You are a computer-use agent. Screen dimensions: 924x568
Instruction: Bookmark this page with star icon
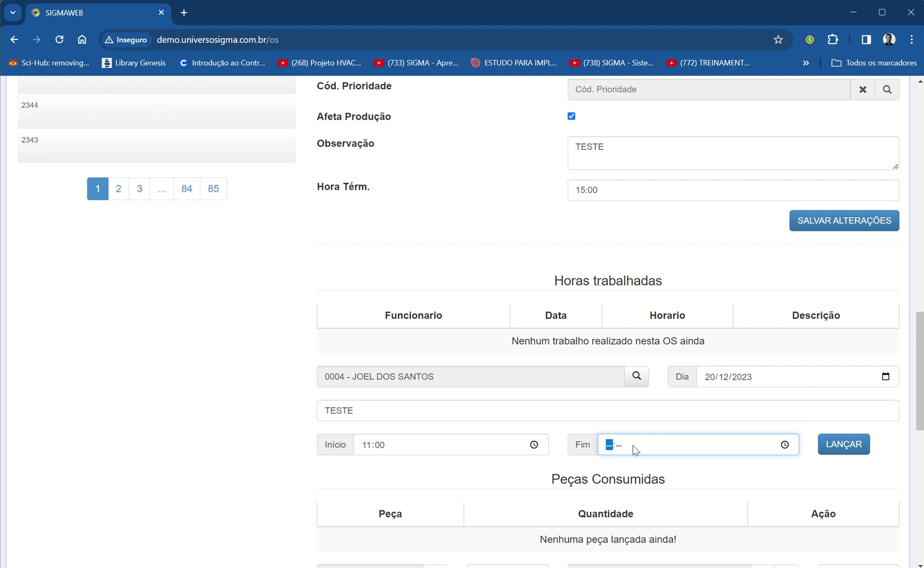coord(778,39)
